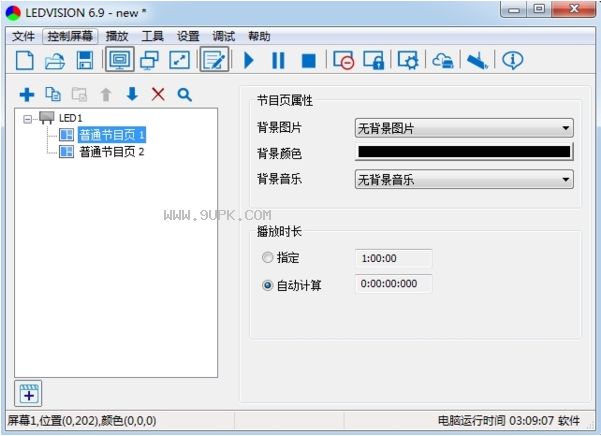Image resolution: width=601 pixels, height=436 pixels.
Task: Save the project with the floppy disk icon
Action: (x=85, y=61)
